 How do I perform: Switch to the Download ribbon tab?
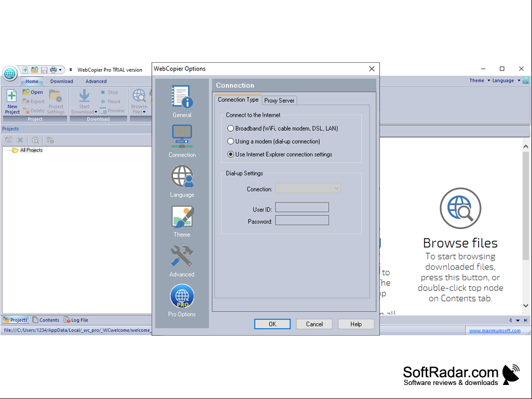(x=61, y=81)
